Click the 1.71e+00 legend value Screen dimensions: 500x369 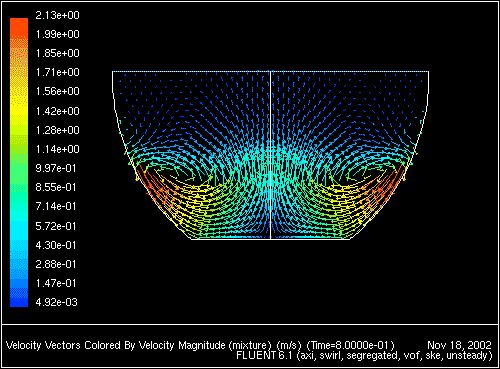coord(57,72)
